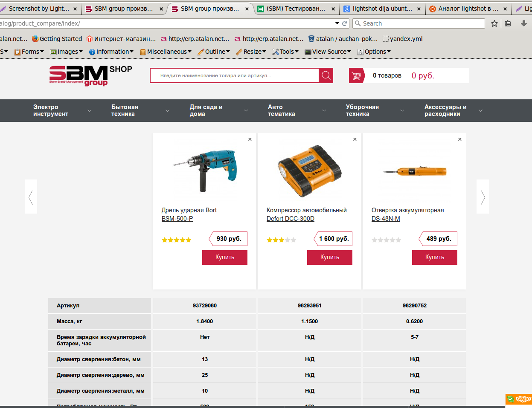The height and width of the screenshot is (408, 532).
Task: Switch to the lightshot dlja ubuntu tab
Action: coord(382,9)
